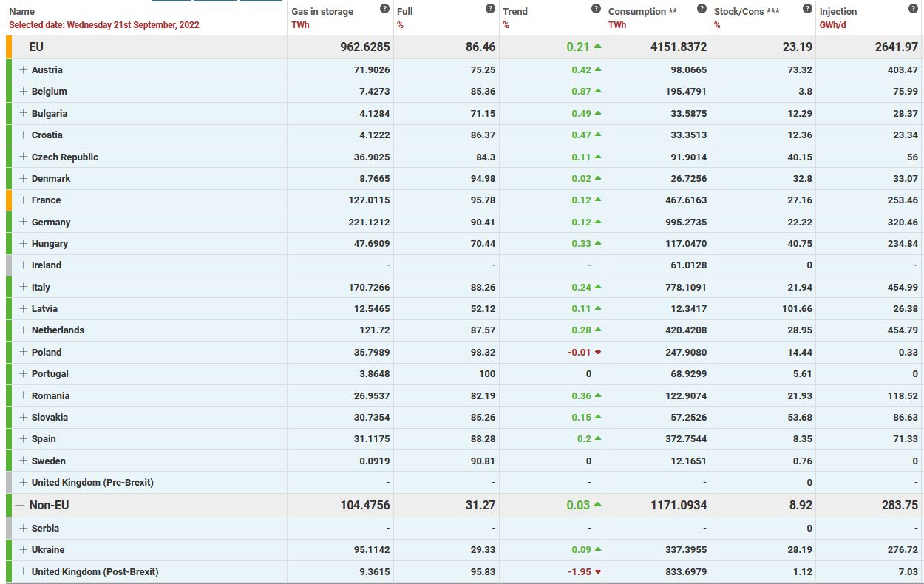
Task: Expand the Netherlands storage breakdown
Action: click(24, 330)
